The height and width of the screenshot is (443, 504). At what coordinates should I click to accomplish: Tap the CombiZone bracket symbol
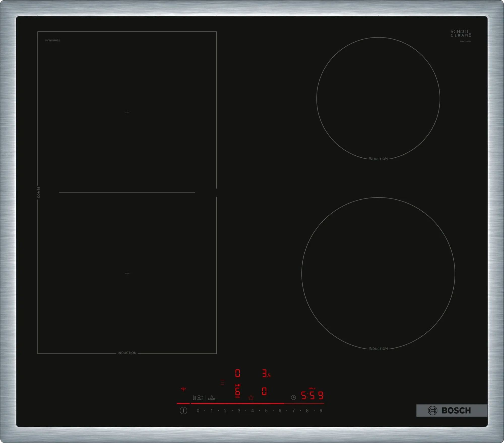[222, 382]
